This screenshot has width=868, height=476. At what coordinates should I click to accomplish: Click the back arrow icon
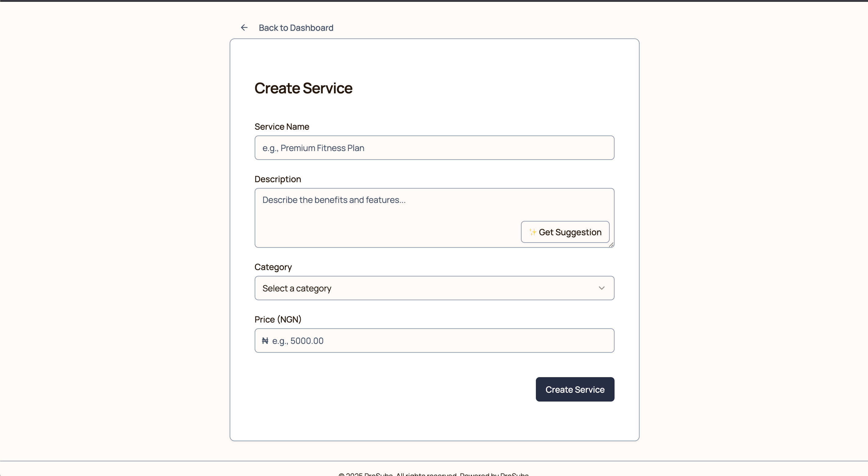click(244, 28)
